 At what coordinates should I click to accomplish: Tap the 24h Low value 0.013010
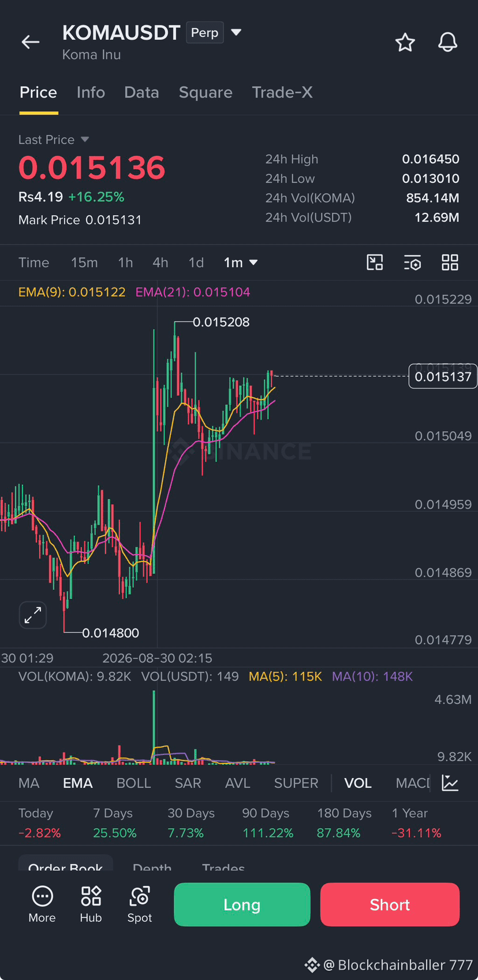tap(431, 179)
